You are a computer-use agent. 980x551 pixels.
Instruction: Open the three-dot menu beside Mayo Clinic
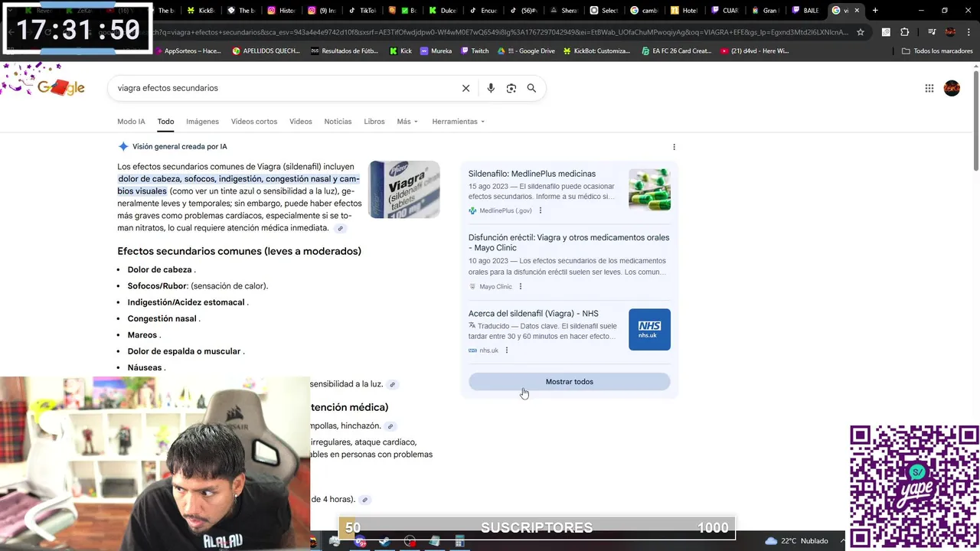(520, 287)
